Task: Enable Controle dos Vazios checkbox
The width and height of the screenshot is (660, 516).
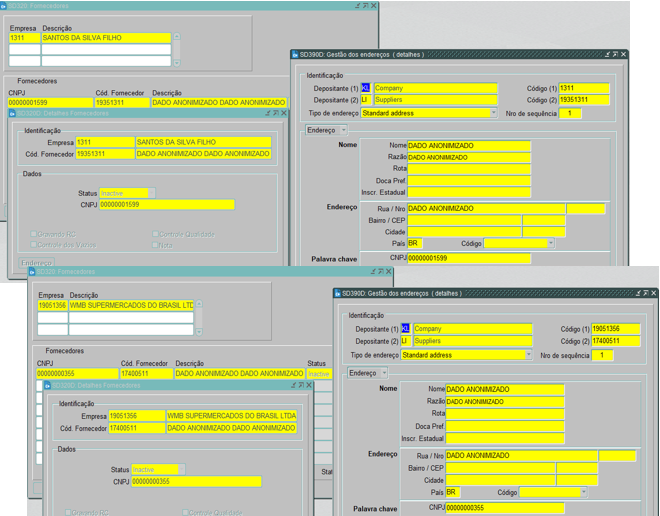Action: tap(33, 244)
